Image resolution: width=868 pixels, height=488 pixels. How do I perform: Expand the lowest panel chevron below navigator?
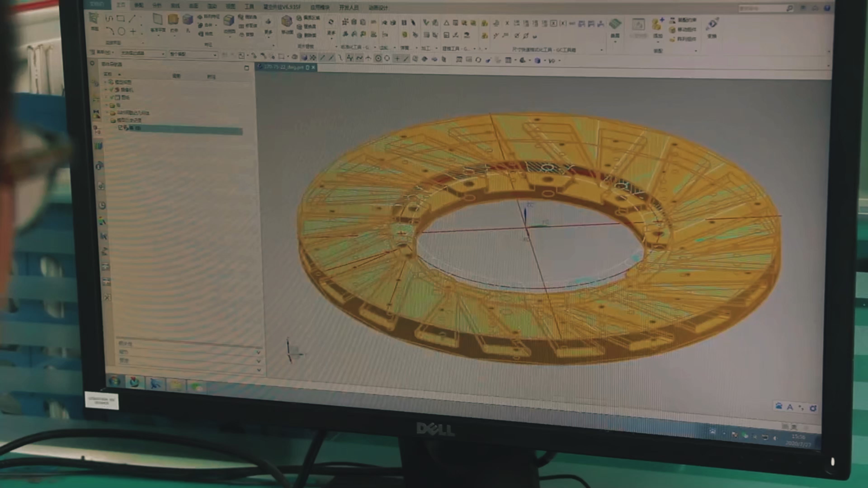pyautogui.click(x=259, y=370)
